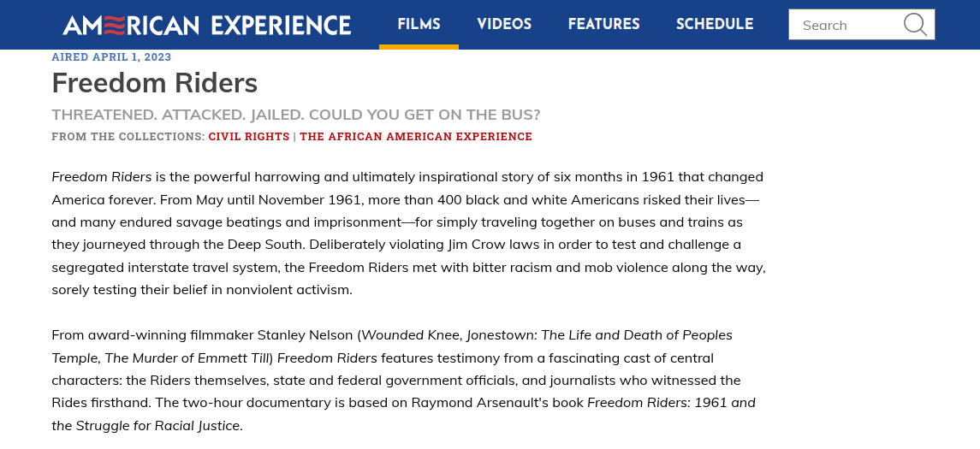Open the Schedule page
Viewport: 980px width, 449px height.
coord(715,25)
